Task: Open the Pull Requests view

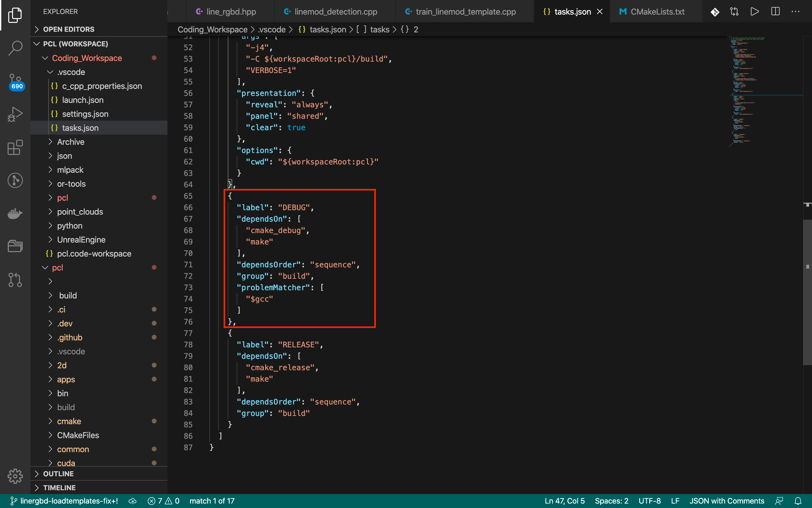Action: (15, 279)
